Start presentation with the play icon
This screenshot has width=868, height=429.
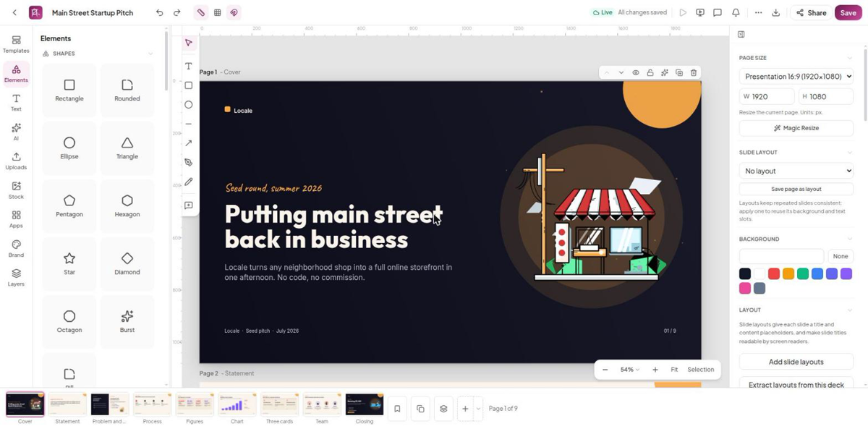[683, 12]
